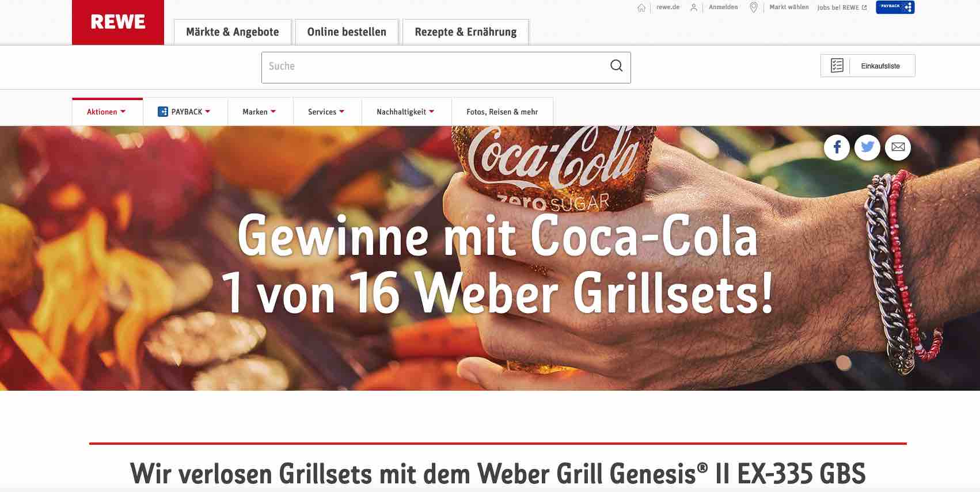Open the PAYBACK badge in the header
Image resolution: width=980 pixels, height=492 pixels.
[895, 7]
